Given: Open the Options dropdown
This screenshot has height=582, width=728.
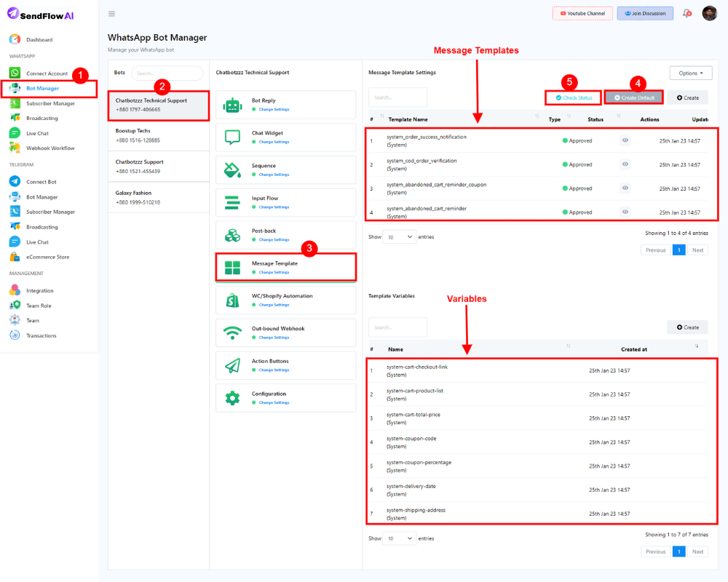Looking at the screenshot, I should (690, 73).
